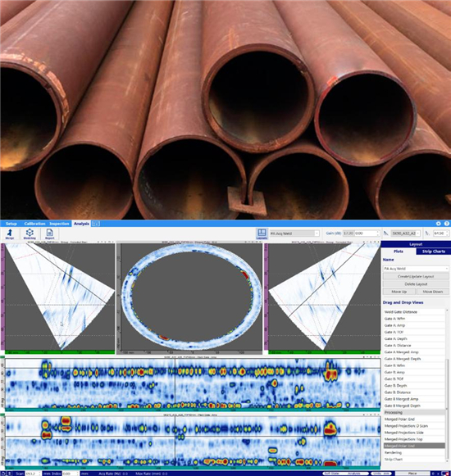Select 'Gate A Merged: Depth' view
The width and height of the screenshot is (451, 476).
pyautogui.click(x=414, y=359)
